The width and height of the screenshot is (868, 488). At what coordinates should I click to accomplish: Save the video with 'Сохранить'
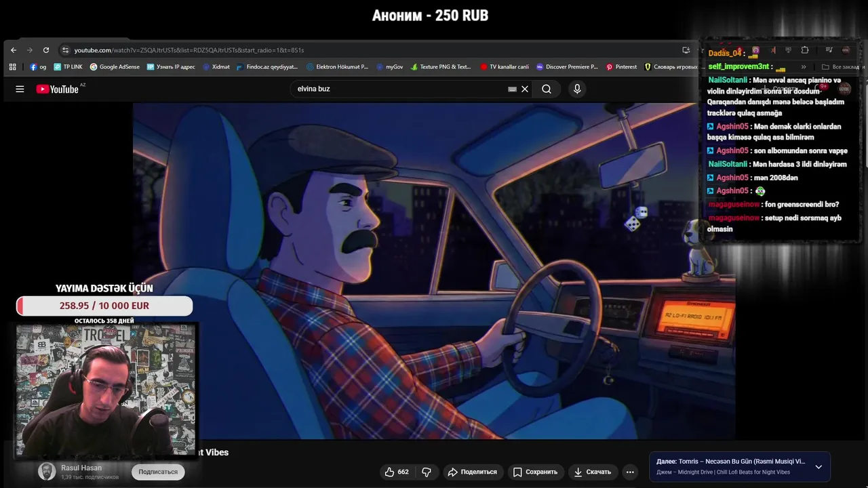point(535,472)
